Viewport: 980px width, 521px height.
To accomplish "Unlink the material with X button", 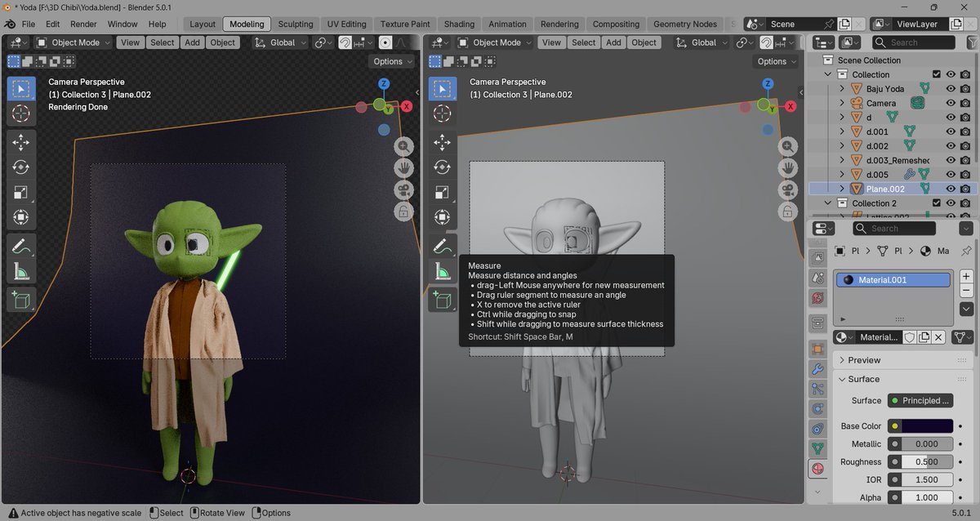I will click(938, 337).
